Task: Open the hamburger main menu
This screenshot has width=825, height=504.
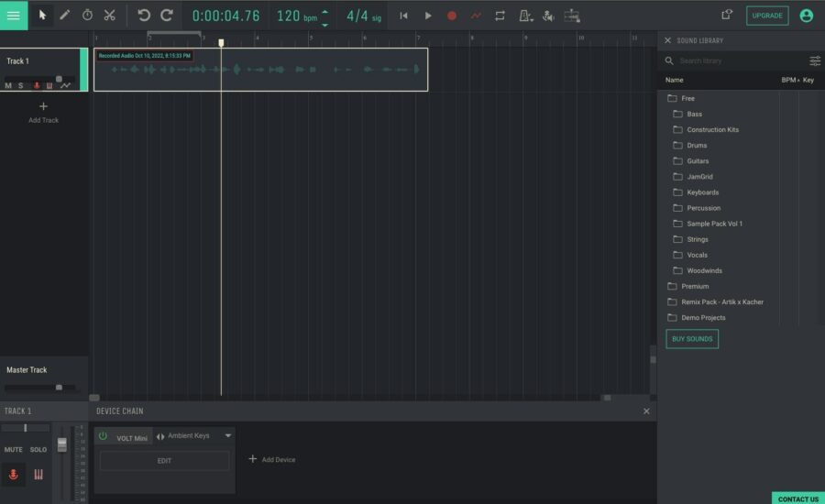Action: (x=14, y=16)
